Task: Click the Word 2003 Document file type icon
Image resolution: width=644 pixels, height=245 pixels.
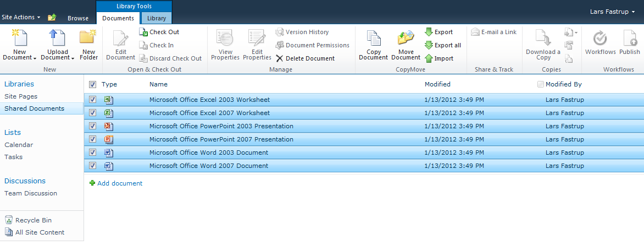Action: pyautogui.click(x=108, y=153)
